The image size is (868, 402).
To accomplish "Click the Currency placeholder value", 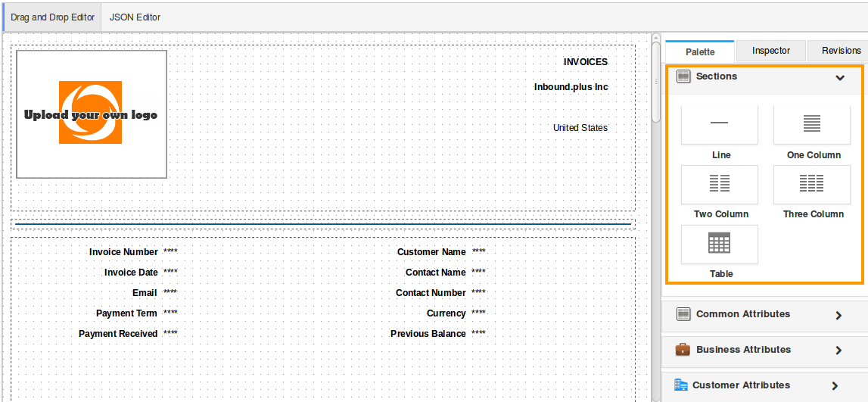I will point(479,313).
